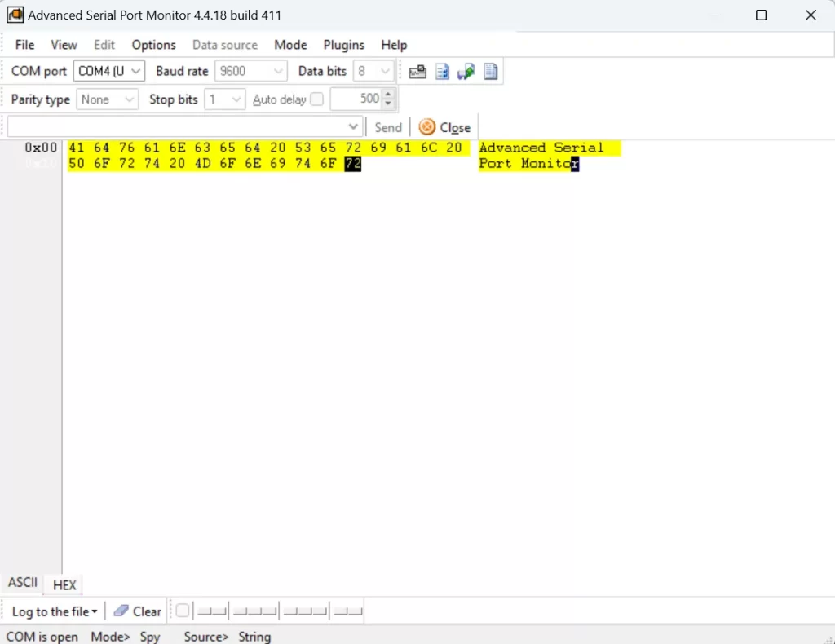
Task: Click the hex byte 4D in second row
Action: (x=202, y=163)
